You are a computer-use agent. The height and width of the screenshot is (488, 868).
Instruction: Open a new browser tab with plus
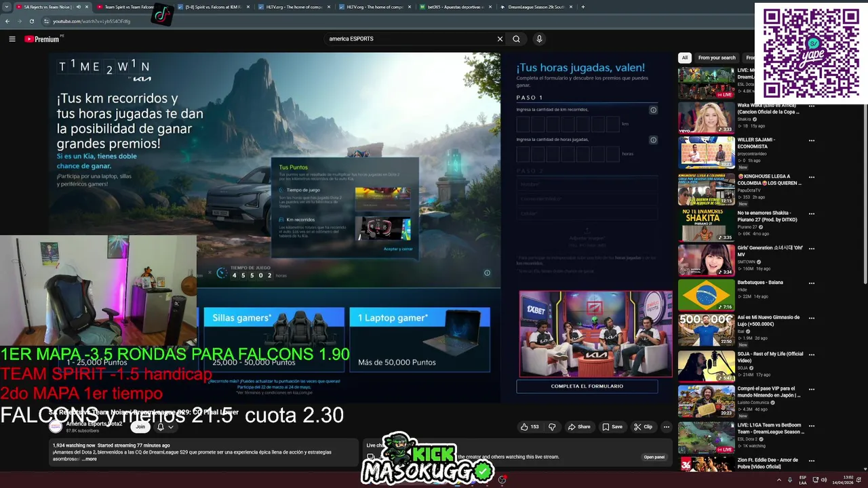click(x=583, y=7)
